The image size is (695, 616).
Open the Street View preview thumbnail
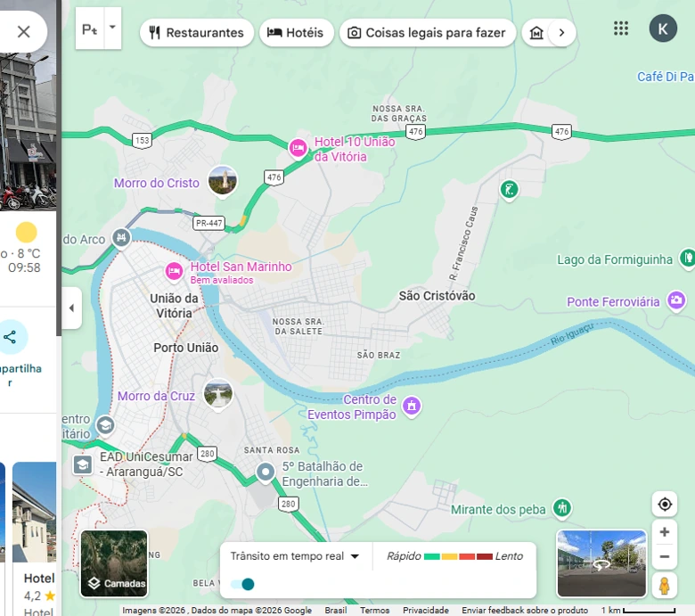[601, 563]
